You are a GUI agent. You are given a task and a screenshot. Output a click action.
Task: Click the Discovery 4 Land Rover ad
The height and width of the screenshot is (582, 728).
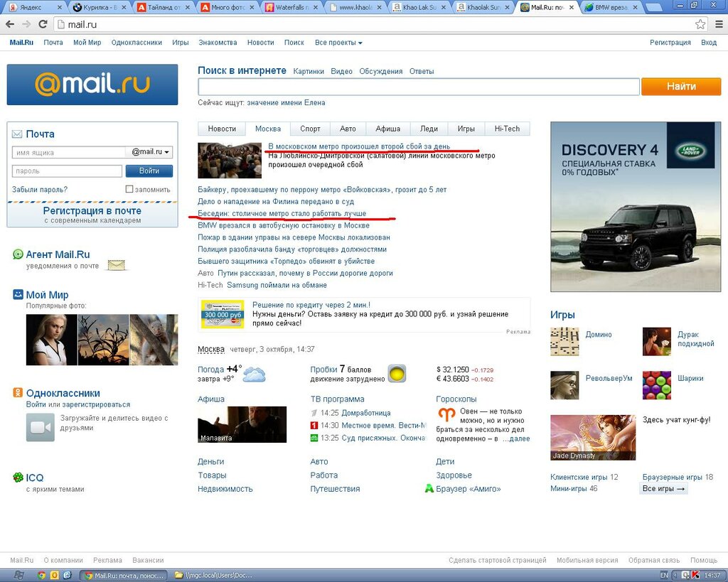click(x=636, y=207)
